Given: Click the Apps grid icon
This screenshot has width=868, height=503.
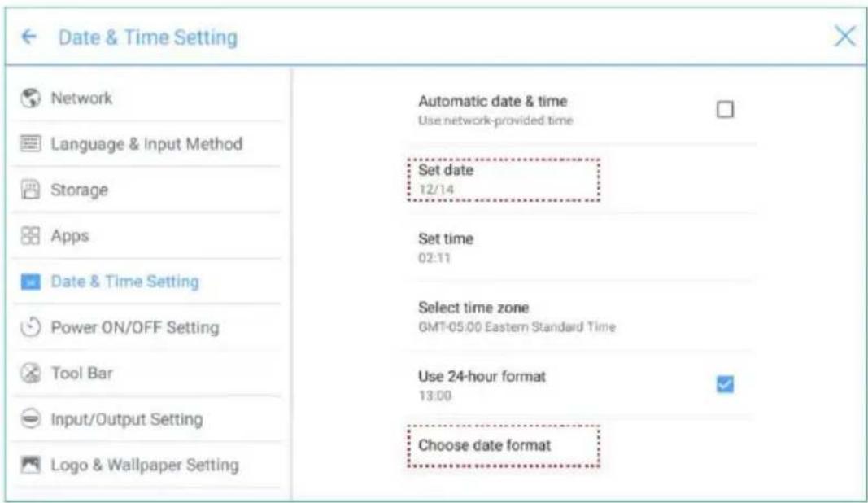Looking at the screenshot, I should (30, 235).
